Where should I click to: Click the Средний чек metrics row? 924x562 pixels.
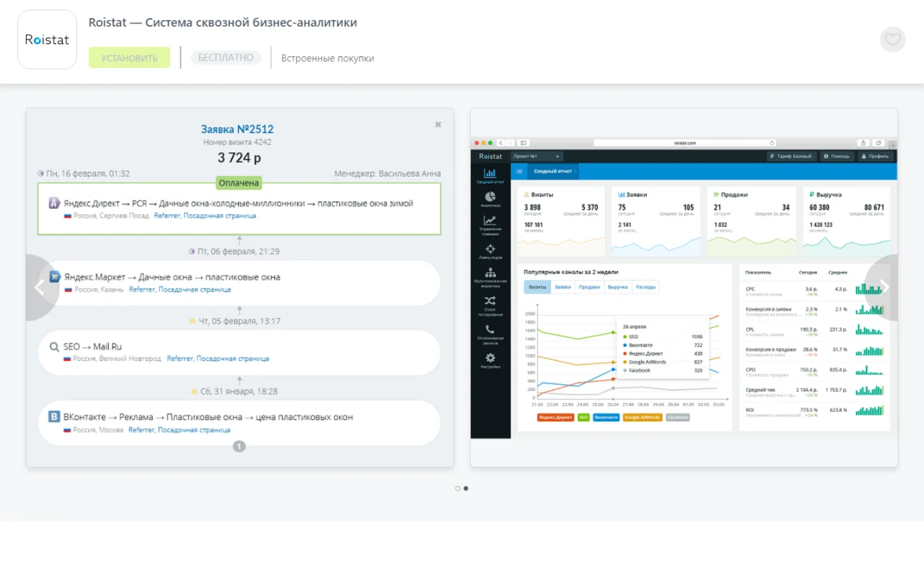point(814,392)
